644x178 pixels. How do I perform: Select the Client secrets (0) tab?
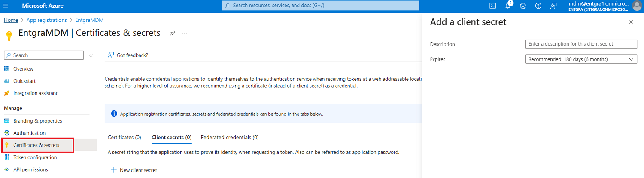tap(172, 138)
